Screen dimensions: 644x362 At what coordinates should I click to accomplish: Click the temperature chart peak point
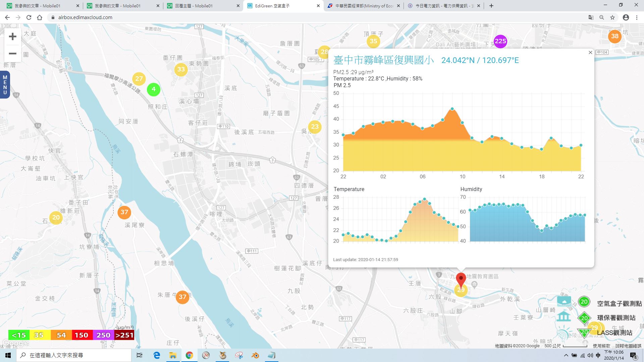(x=425, y=199)
